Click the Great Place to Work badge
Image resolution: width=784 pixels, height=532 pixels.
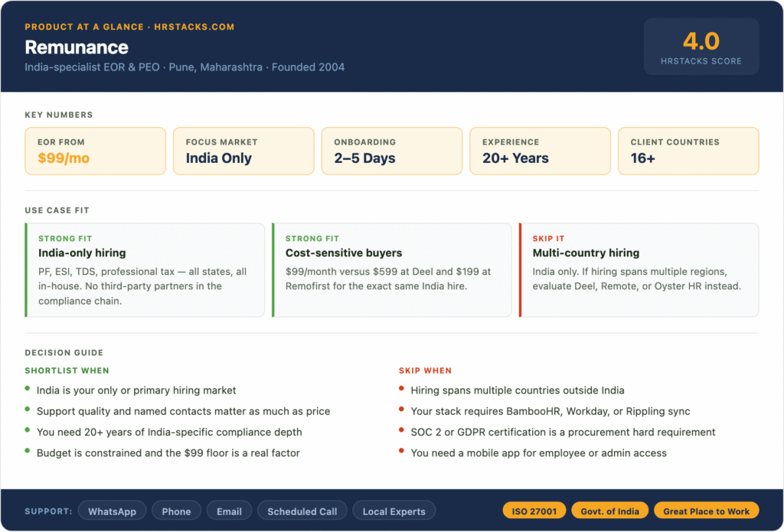706,511
